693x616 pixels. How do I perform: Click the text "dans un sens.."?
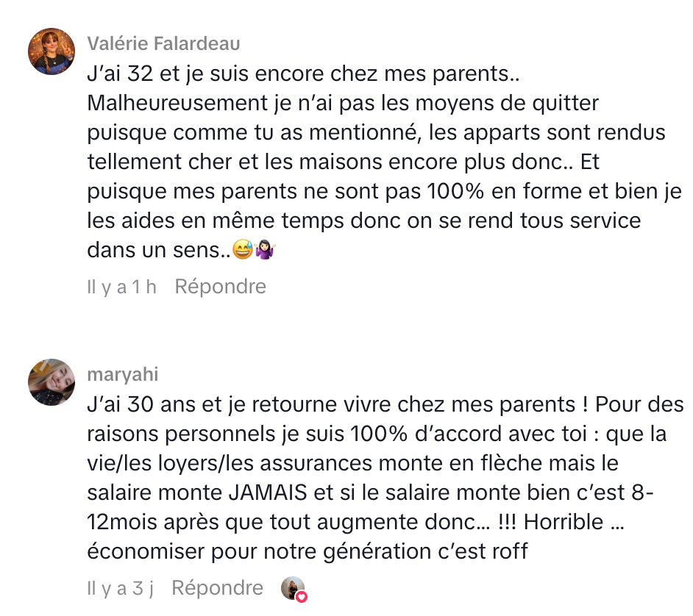(x=157, y=251)
